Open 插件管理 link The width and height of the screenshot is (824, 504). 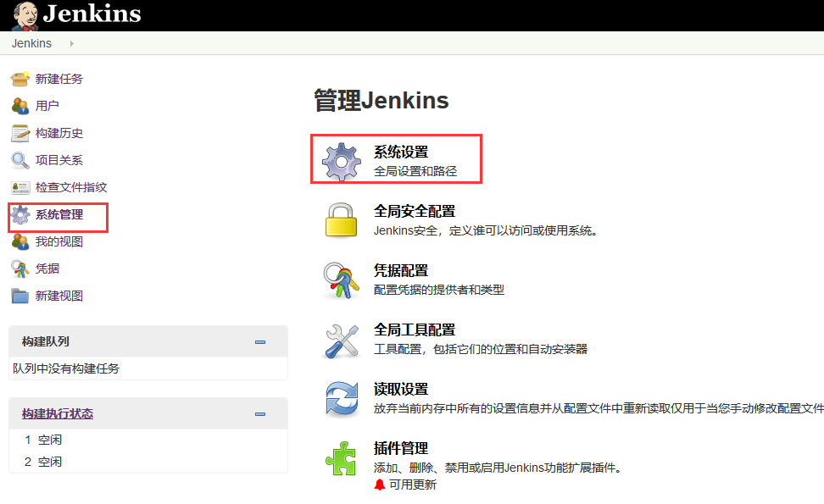point(401,449)
